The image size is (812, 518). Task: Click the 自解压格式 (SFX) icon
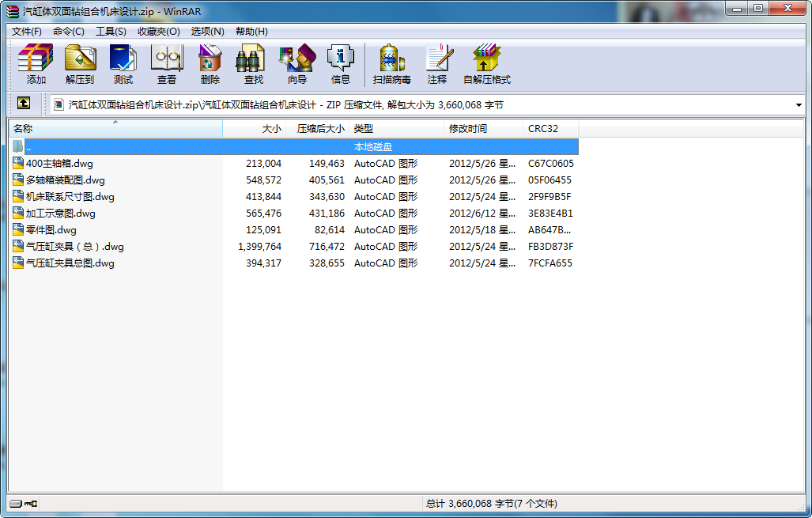(x=485, y=63)
